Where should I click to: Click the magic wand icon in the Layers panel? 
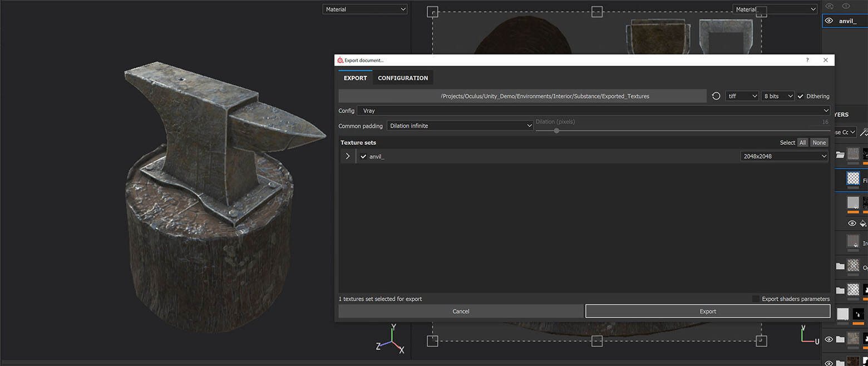click(863, 132)
